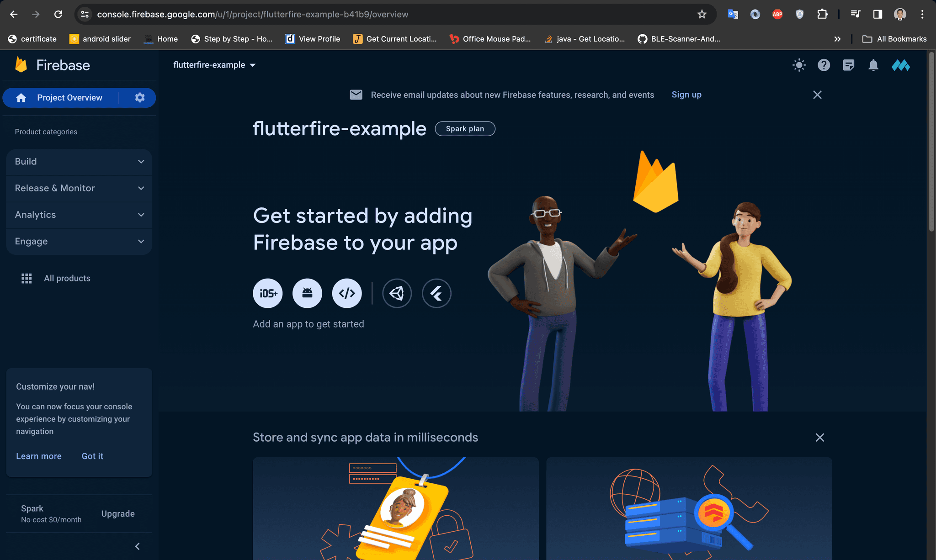936x560 pixels.
Task: Click the Spark plan badge
Action: click(x=465, y=129)
